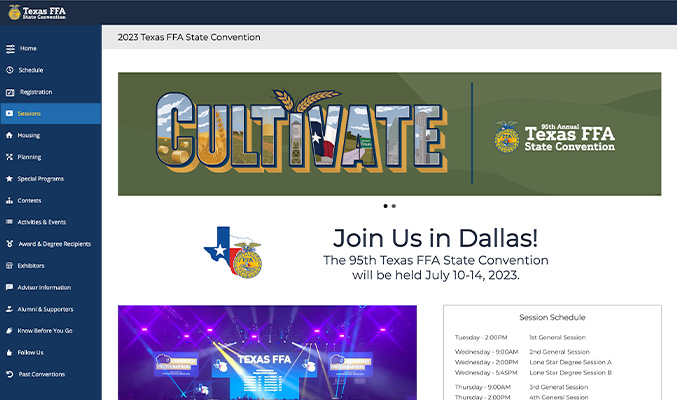Click the Schedule clock icon
This screenshot has width=677, height=400.
[9, 70]
